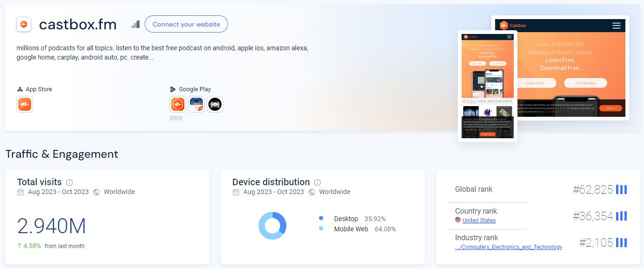Open the orange Castbox app under Google Play
644x269 pixels.
(x=178, y=104)
